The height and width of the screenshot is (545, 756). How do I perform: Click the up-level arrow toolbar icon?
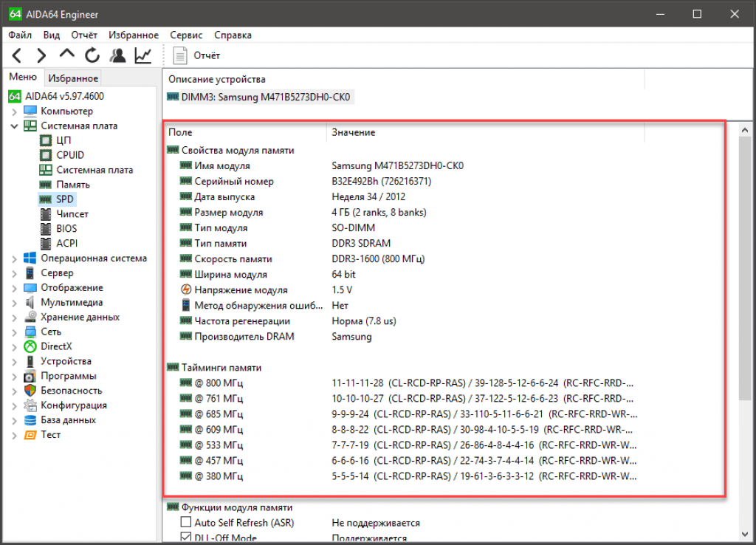tap(66, 53)
